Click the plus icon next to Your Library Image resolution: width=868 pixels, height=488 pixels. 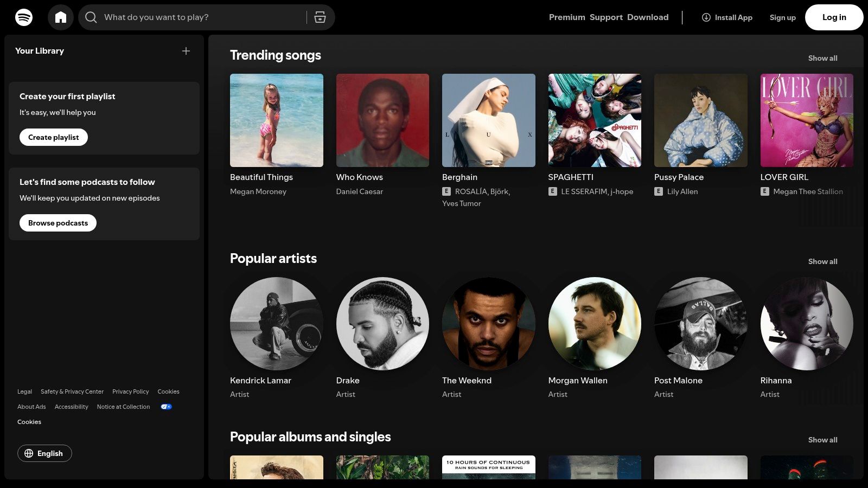186,51
